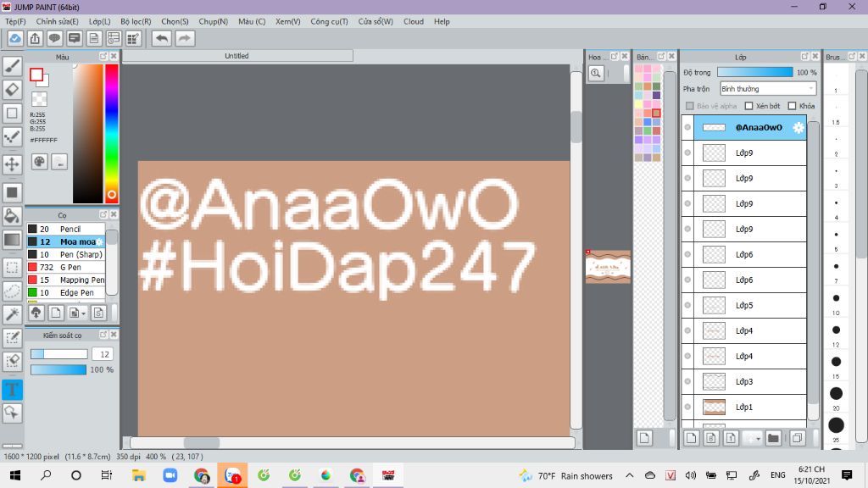
Task: Open the add-brush dropdown in brush panel
Action: 76,313
